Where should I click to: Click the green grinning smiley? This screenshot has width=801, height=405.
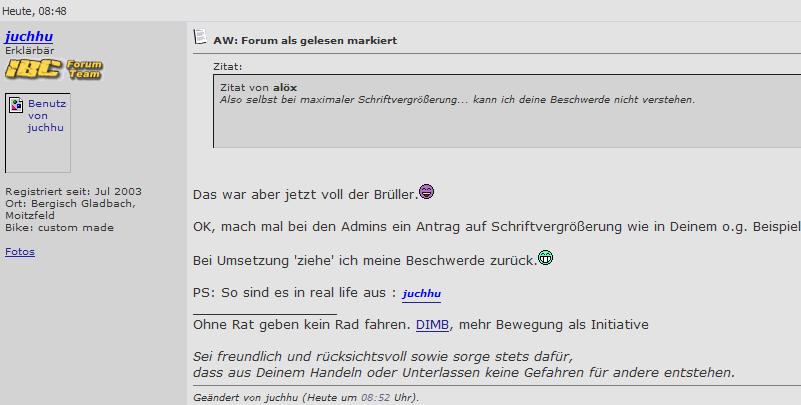tap(546, 257)
